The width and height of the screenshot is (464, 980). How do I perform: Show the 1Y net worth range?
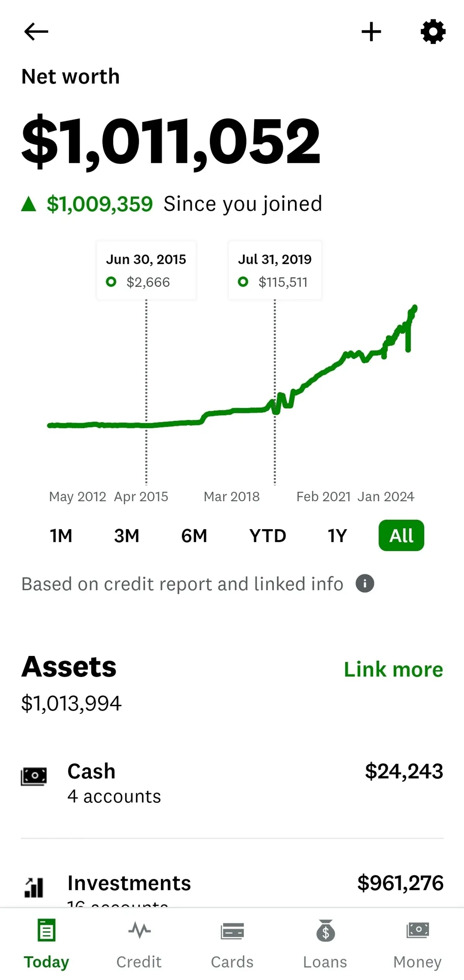pos(337,536)
